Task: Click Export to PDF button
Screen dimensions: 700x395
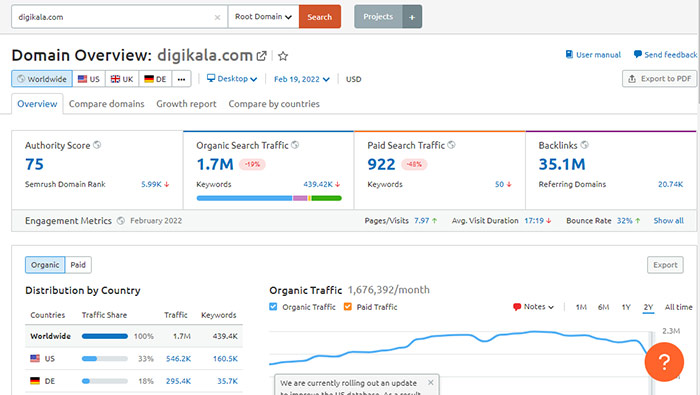Action: (659, 79)
